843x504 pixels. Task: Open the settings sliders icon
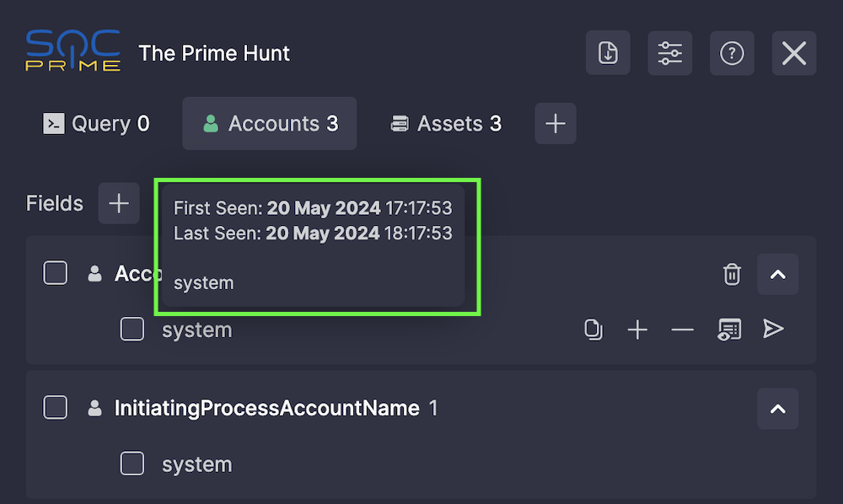pyautogui.click(x=670, y=52)
